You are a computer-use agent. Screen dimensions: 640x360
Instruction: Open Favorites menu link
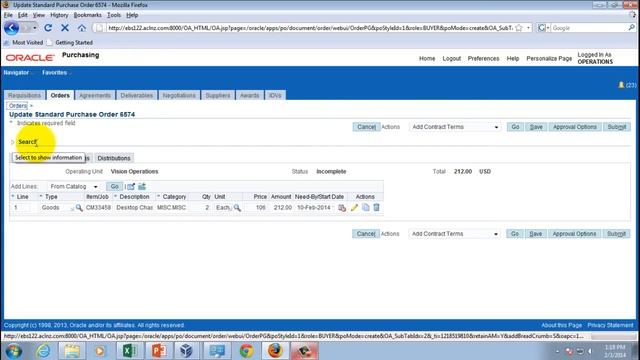(54, 73)
